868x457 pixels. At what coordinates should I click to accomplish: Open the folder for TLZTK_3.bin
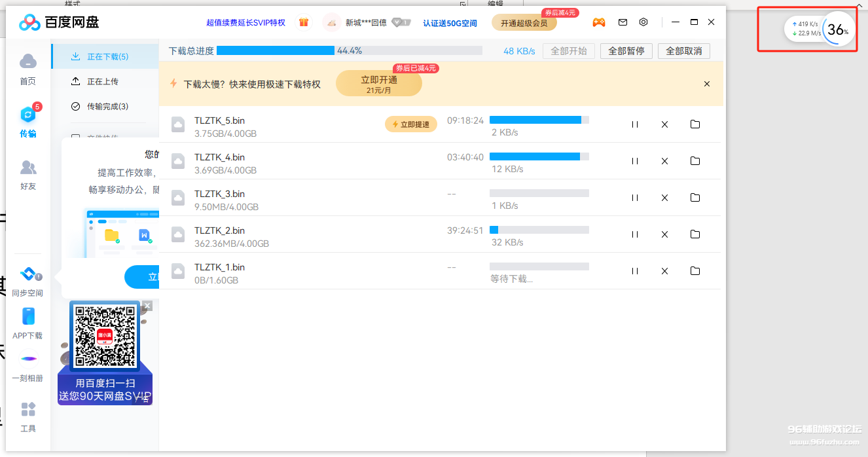[695, 198]
